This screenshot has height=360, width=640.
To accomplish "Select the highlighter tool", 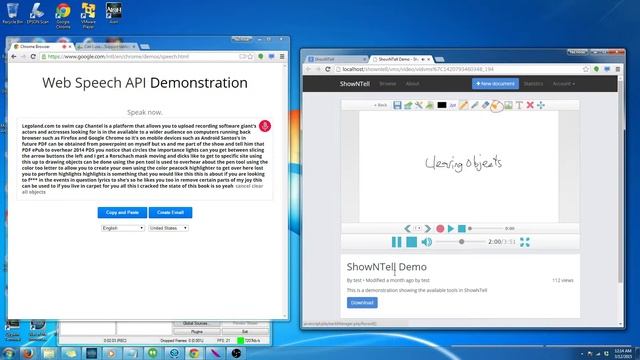I will coord(496,106).
